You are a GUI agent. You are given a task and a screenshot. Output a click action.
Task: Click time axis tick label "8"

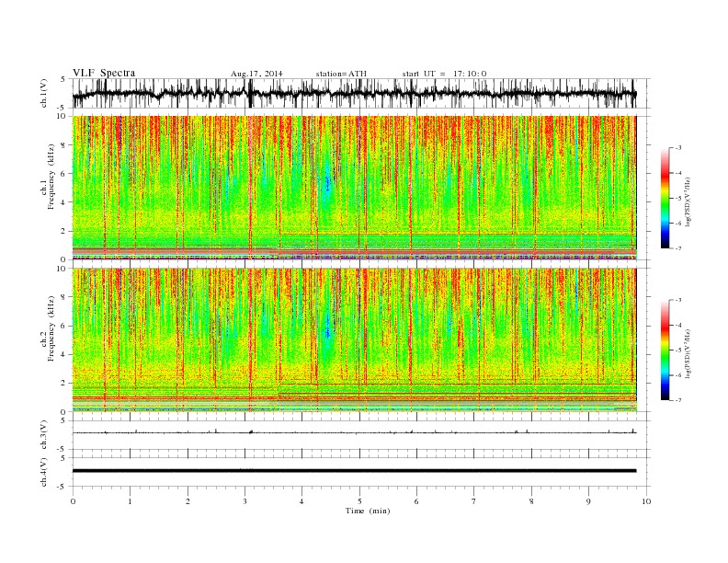point(531,501)
